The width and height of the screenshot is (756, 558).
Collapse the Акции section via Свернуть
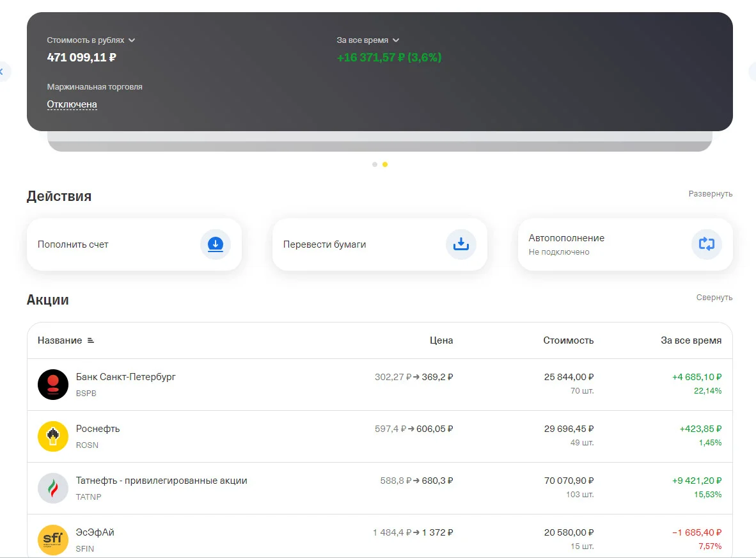[714, 298]
